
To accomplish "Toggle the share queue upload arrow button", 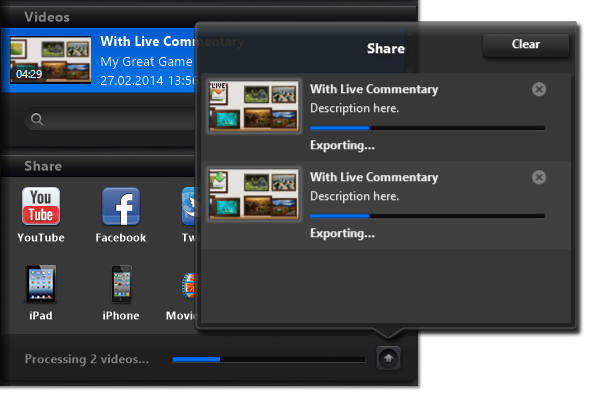I will tap(388, 358).
